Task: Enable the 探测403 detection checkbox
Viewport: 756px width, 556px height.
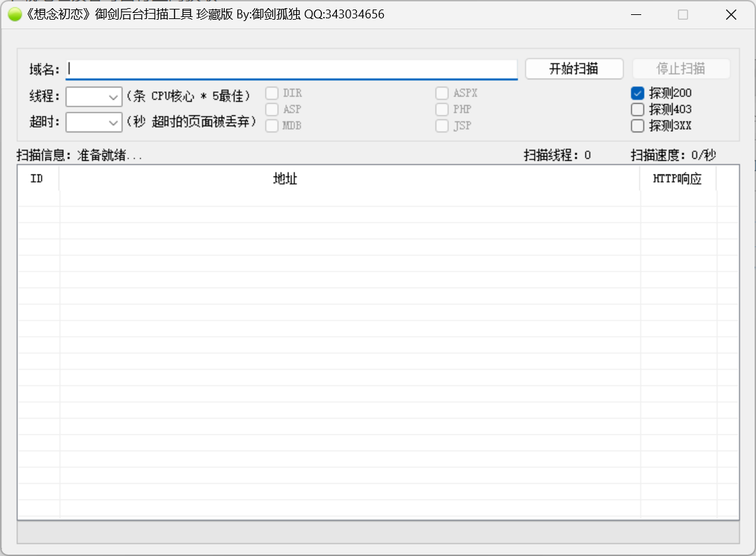Action: click(x=637, y=109)
